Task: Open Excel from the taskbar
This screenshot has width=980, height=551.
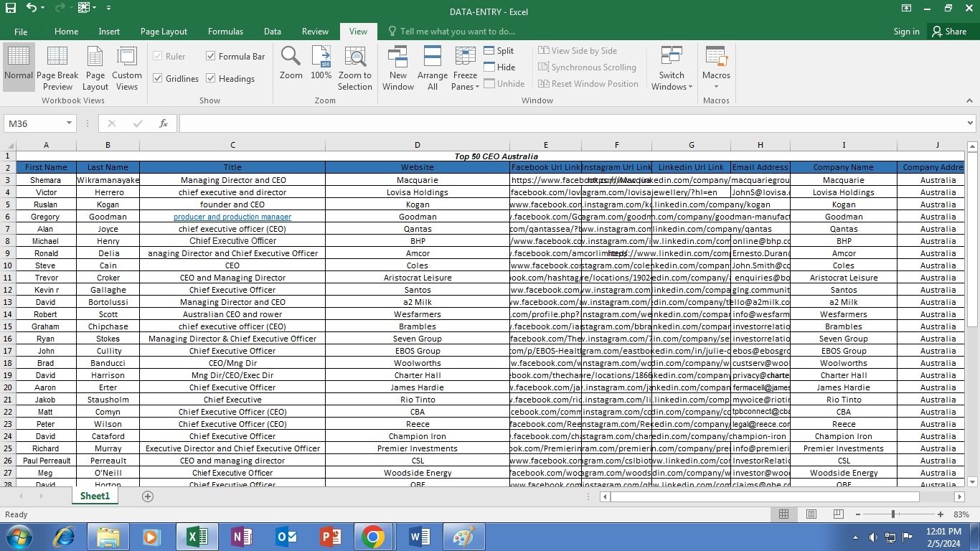Action: click(197, 537)
